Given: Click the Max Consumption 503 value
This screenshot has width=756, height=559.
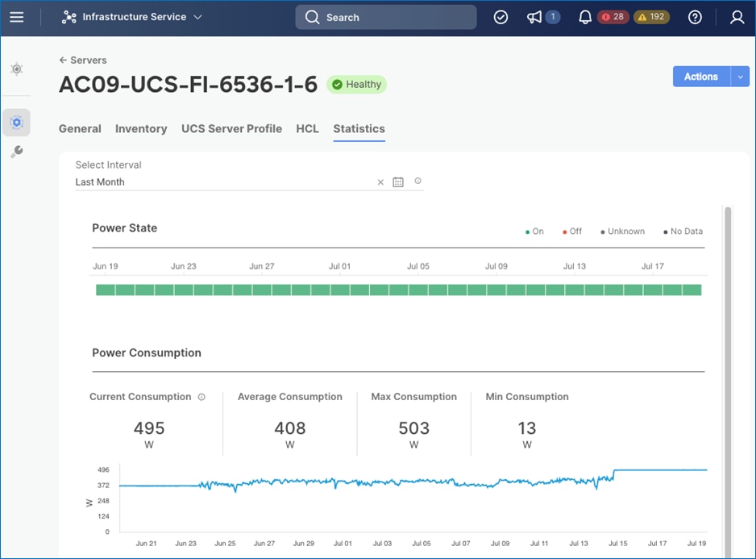Looking at the screenshot, I should [413, 428].
